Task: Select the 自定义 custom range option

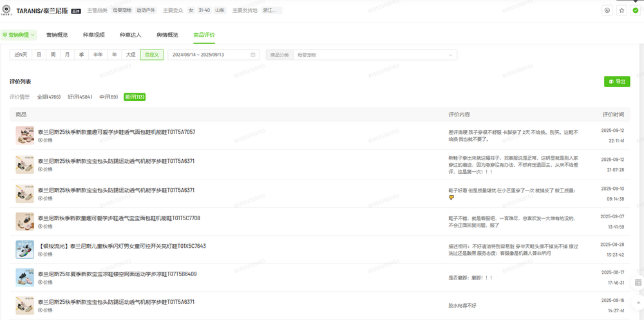Action: pos(152,55)
